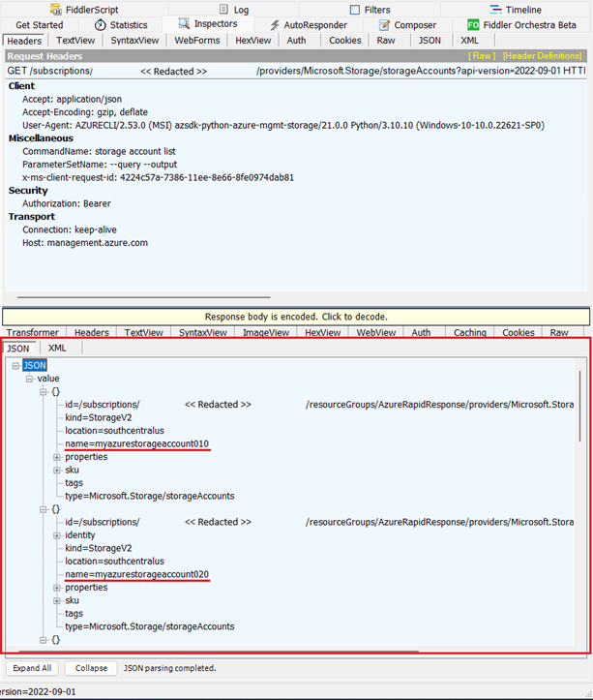Click the Fiddler Orchestra FO icon
The width and height of the screenshot is (593, 700).
[473, 25]
